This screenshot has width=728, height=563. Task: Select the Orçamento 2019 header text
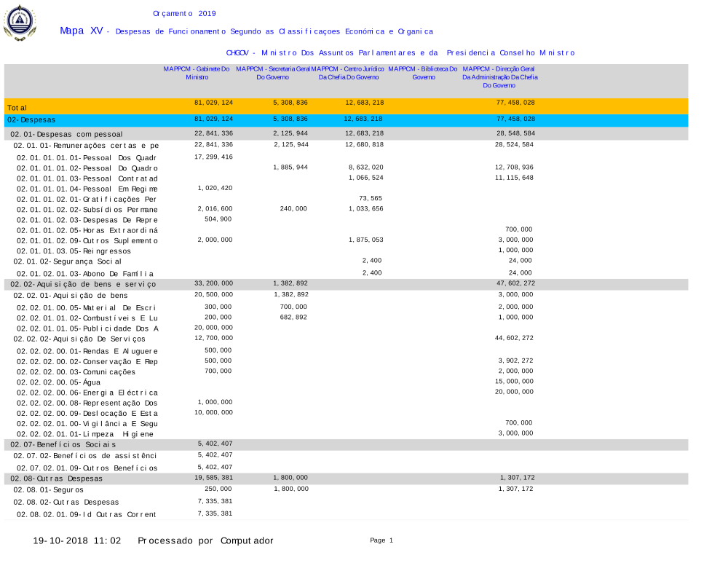coord(184,13)
